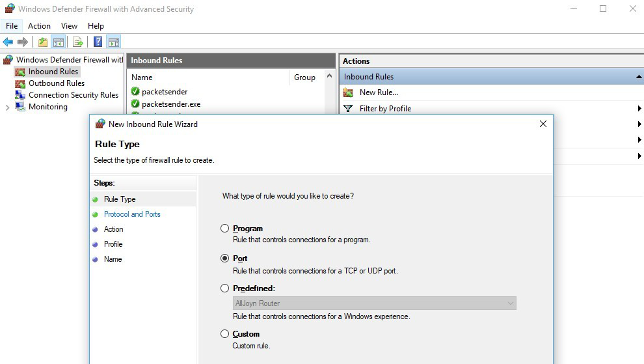Select the Rule Type wizard step
Screen dimensions: 644x364
120,199
